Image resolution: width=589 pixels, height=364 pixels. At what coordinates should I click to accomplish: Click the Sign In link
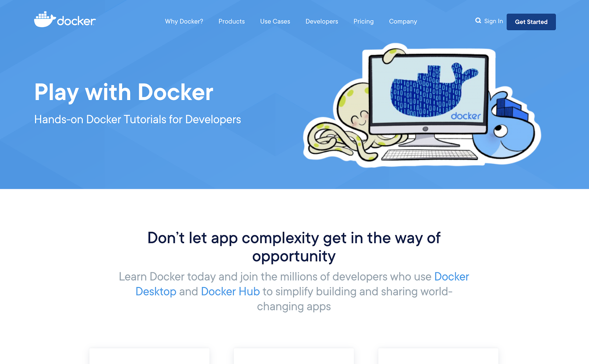tap(494, 21)
